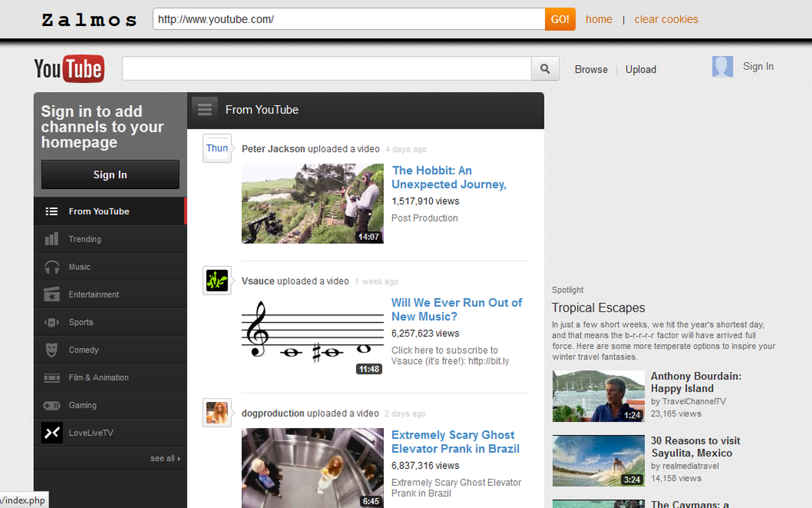Screen dimensions: 812x508
Task: Click the LoveLiveTV channel icon
Action: (x=52, y=433)
